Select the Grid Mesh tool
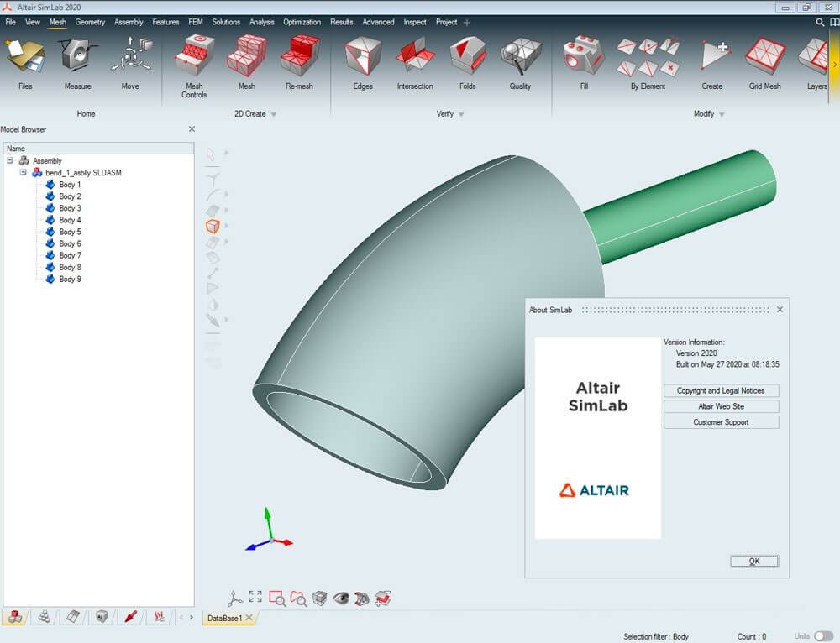The height and width of the screenshot is (643, 840). (x=764, y=58)
